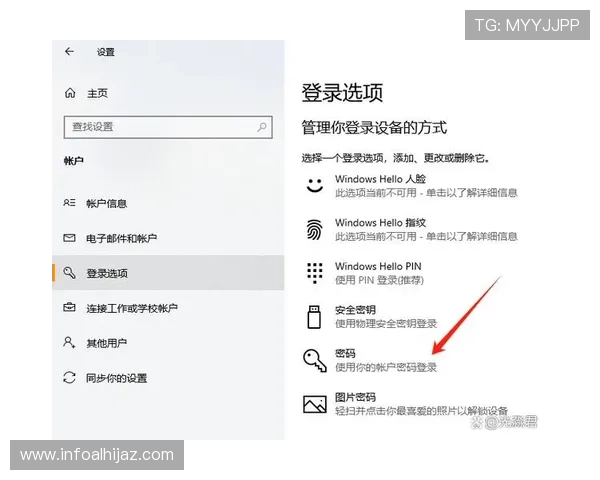Viewport: 600px width, 480px height.
Task: Expand the Windows Hello 人脸 option
Action: pos(411,186)
